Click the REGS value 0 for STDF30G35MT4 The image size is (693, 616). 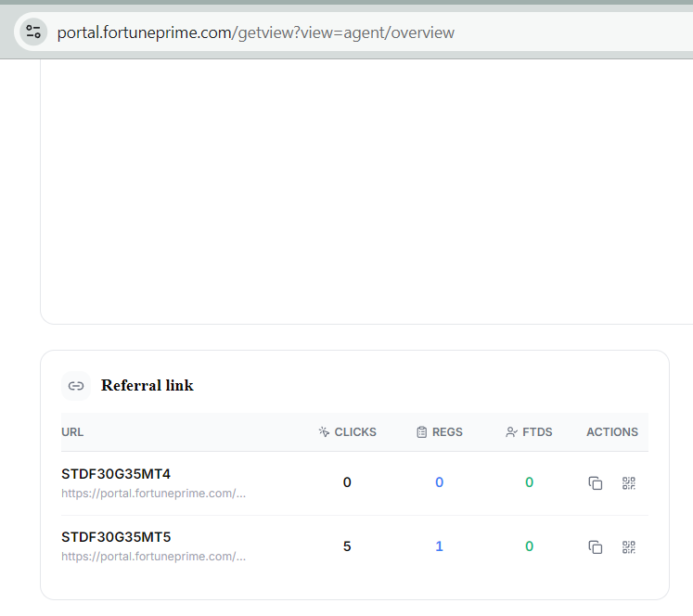[439, 482]
